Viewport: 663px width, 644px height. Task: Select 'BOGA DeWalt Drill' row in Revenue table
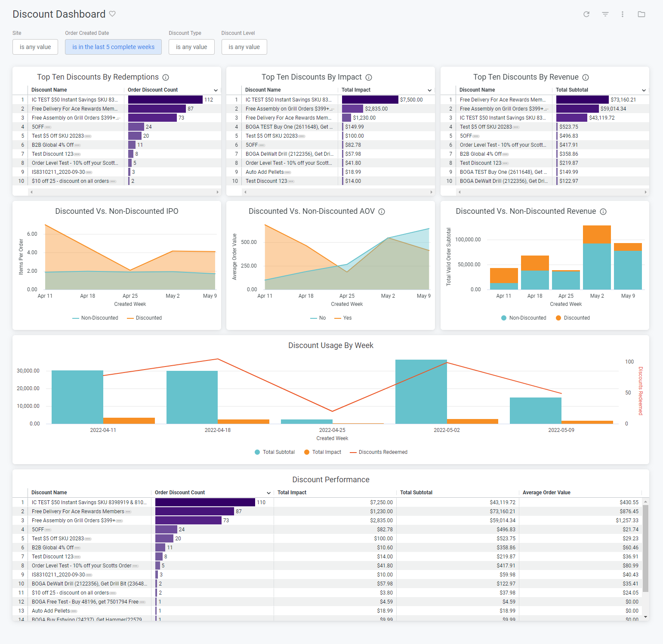pos(545,181)
